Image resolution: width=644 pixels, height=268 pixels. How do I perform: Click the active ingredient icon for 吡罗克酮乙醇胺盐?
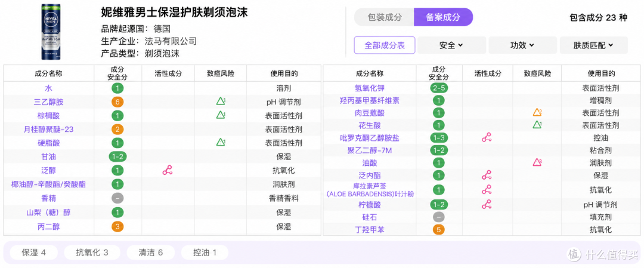(x=487, y=138)
